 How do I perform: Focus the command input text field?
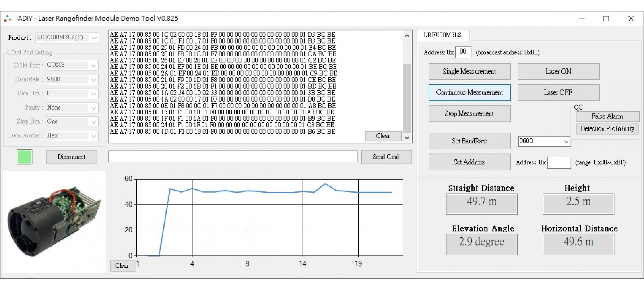pyautogui.click(x=233, y=157)
